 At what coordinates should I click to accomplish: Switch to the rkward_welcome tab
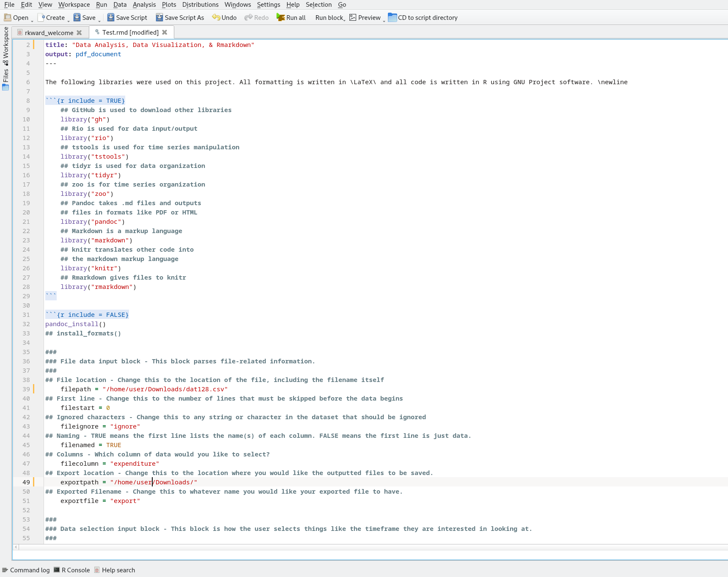pyautogui.click(x=48, y=33)
